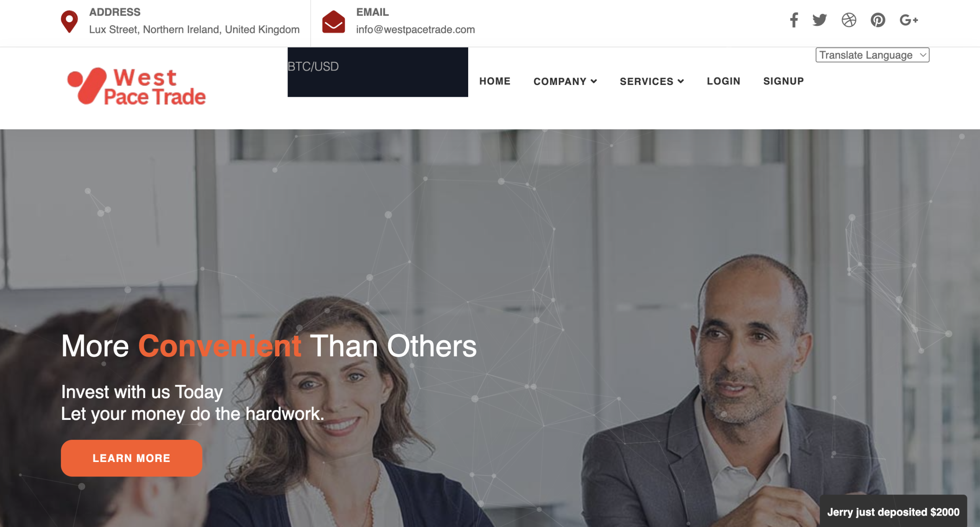The width and height of the screenshot is (980, 527).
Task: Go to the HOME menu item
Action: [x=495, y=81]
